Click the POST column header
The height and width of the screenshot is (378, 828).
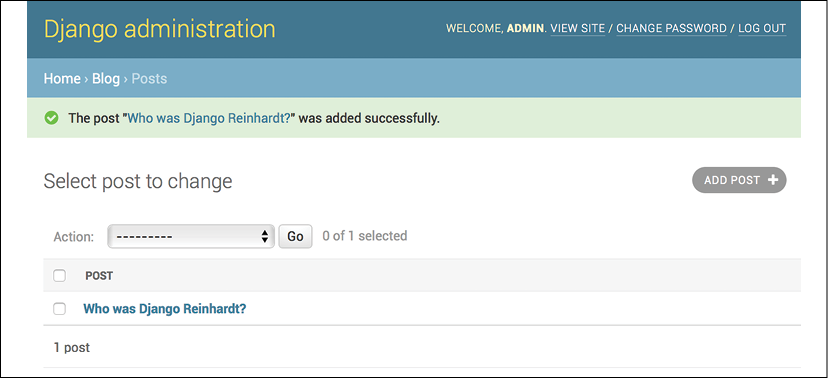coord(99,276)
